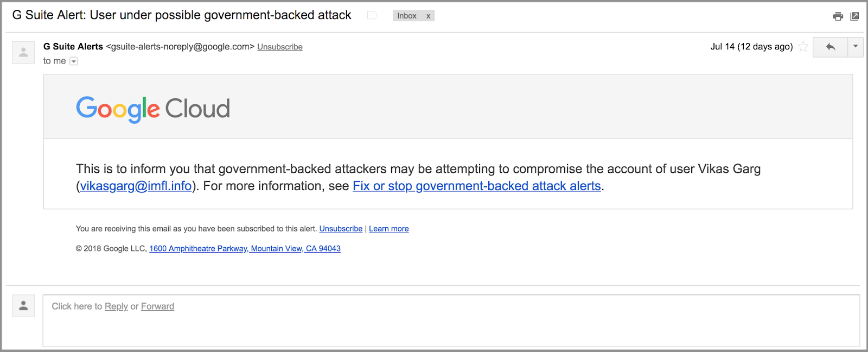This screenshot has height=352, width=868.
Task: Click the Forward link in compose box
Action: [157, 306]
